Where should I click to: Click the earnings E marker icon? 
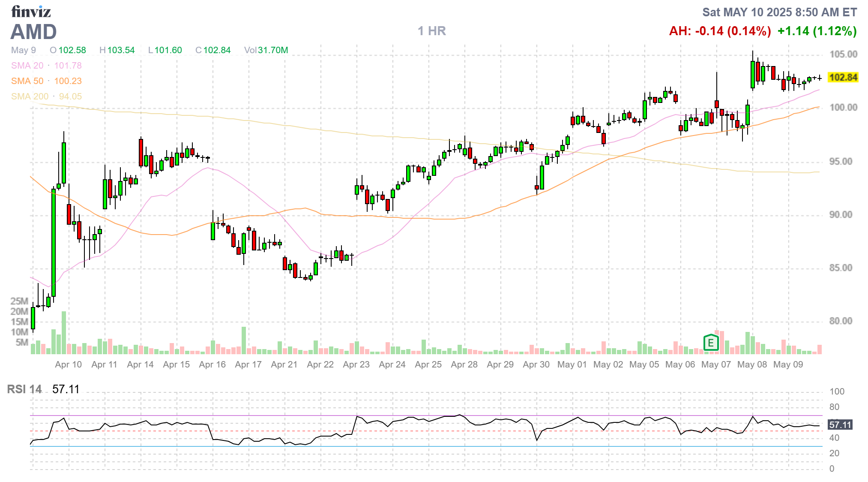[x=711, y=343]
